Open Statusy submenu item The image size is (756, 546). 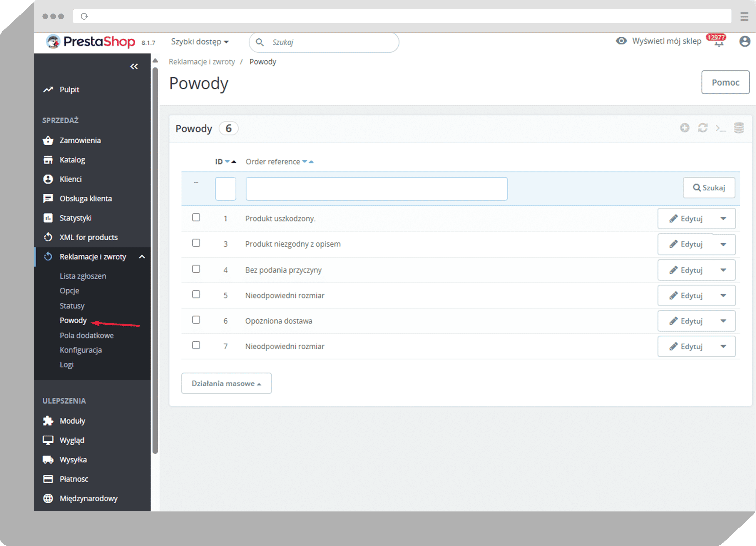(x=72, y=306)
